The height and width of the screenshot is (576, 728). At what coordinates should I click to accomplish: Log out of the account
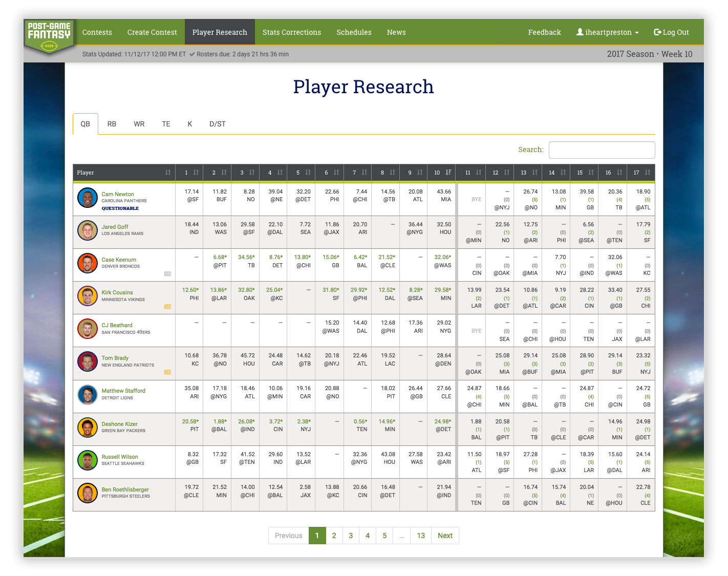pos(671,32)
